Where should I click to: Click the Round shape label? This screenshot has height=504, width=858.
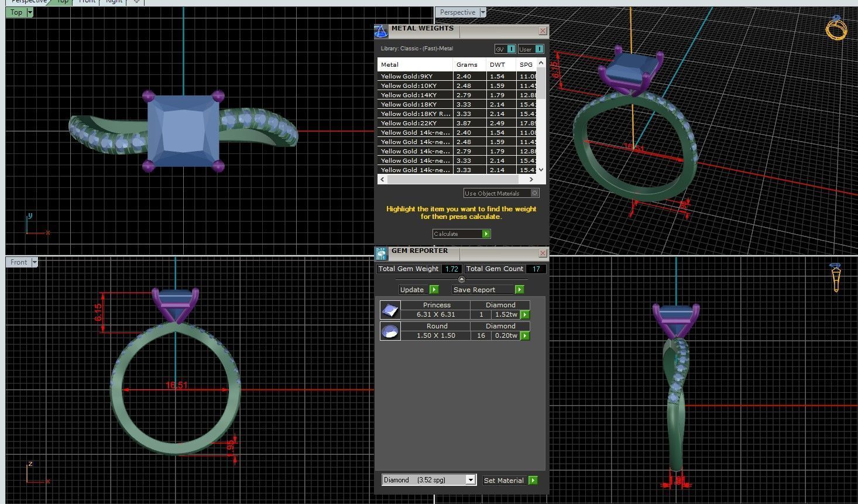click(437, 326)
